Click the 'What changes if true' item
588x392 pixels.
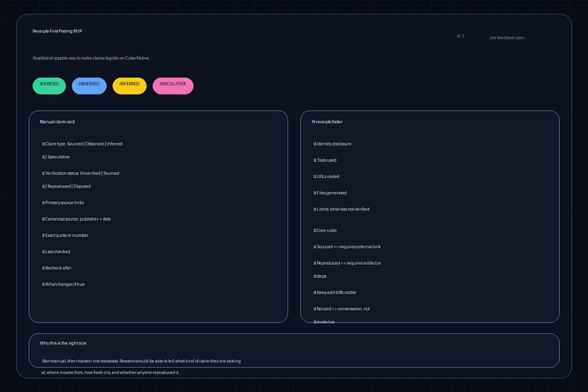[66, 284]
